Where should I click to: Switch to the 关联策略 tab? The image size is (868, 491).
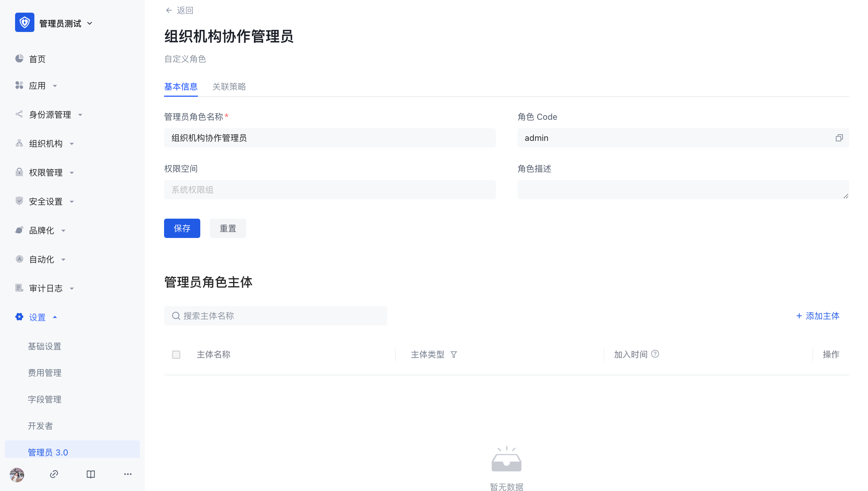pos(229,87)
